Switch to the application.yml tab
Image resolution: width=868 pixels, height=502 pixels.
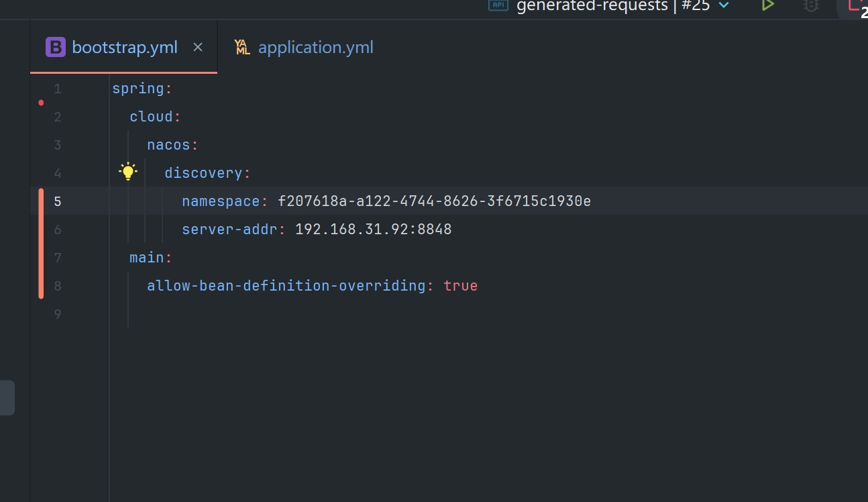click(x=315, y=47)
